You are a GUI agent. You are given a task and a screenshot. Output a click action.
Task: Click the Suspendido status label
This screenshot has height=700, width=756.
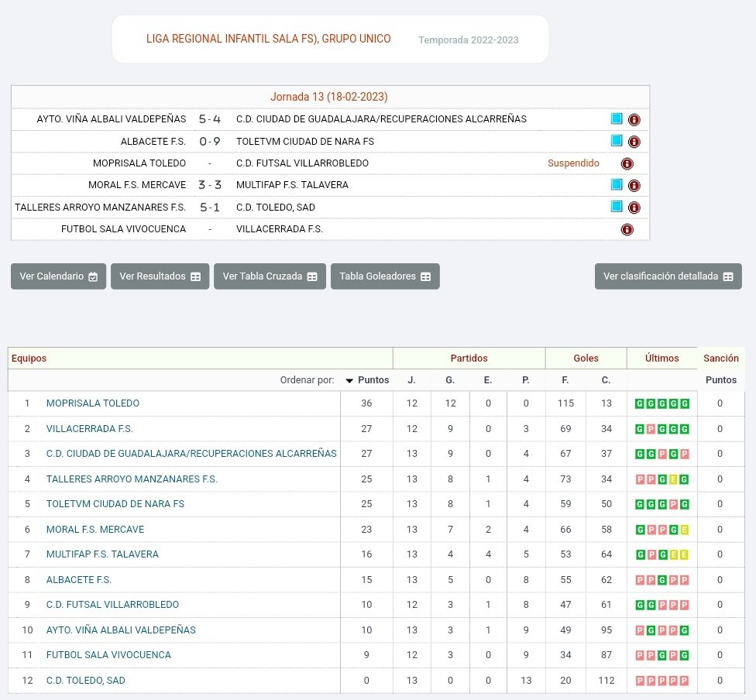(573, 163)
